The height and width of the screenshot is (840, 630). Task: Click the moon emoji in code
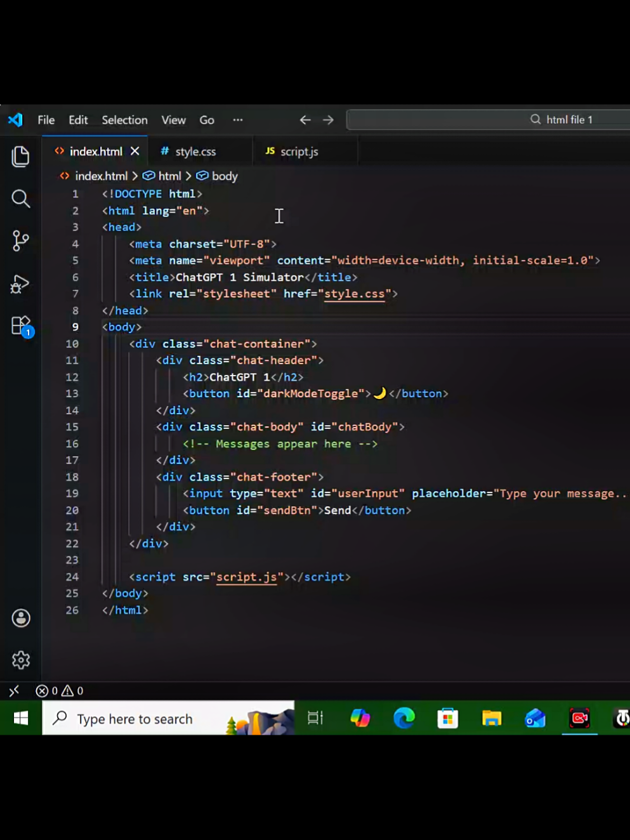379,393
